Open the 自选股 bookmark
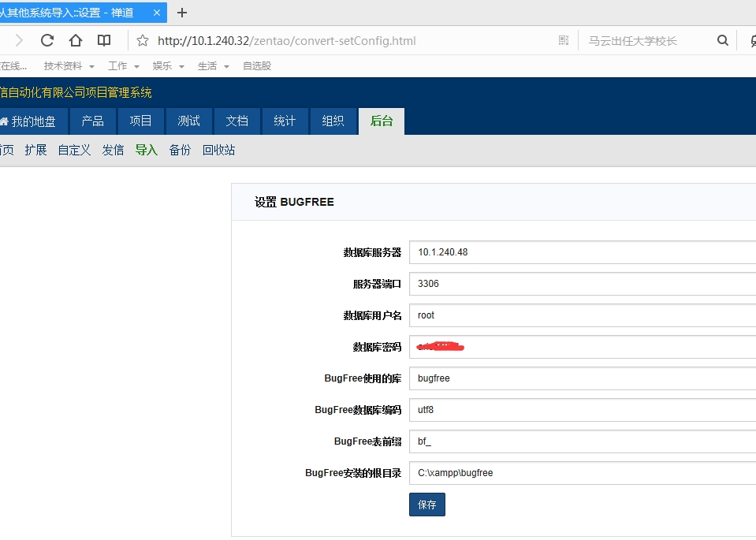Screen dimensions: 756x540 coord(257,66)
